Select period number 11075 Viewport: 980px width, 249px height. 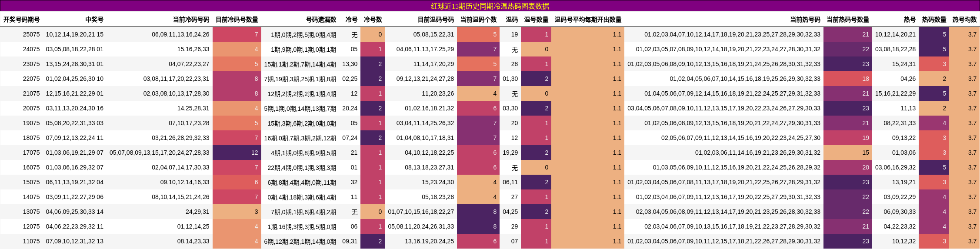click(x=31, y=241)
